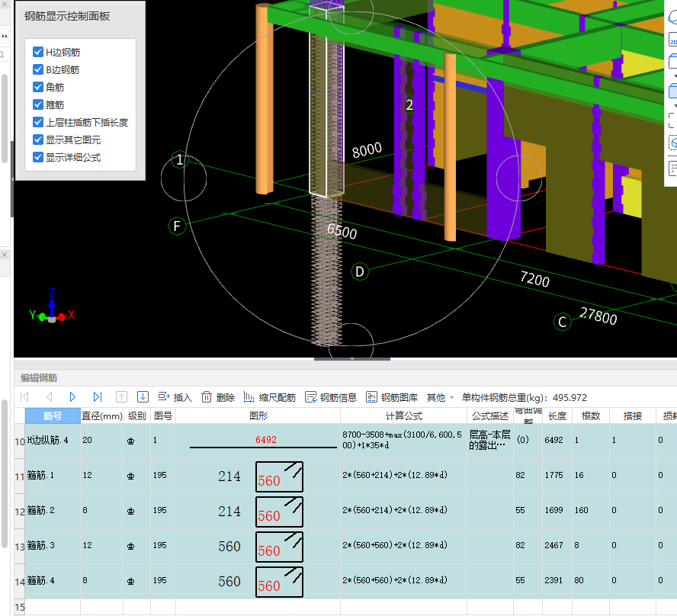The width and height of the screenshot is (677, 616).
Task: Move the selected rebar row down
Action: (x=143, y=396)
